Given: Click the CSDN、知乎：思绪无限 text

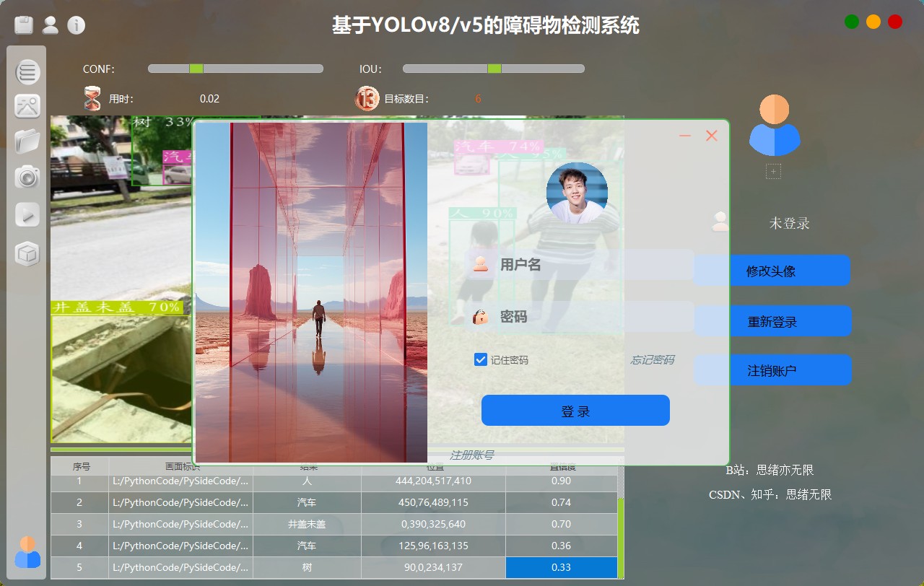Looking at the screenshot, I should pos(770,494).
